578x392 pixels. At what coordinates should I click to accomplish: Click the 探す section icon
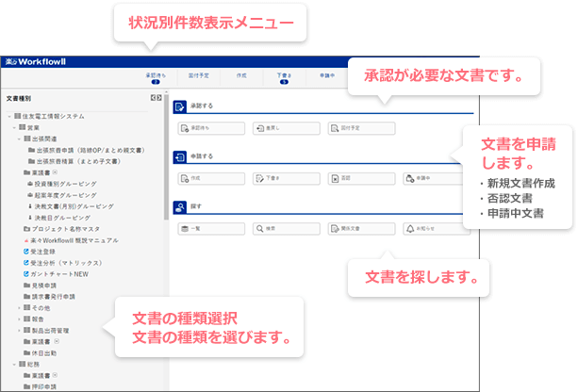[179, 207]
